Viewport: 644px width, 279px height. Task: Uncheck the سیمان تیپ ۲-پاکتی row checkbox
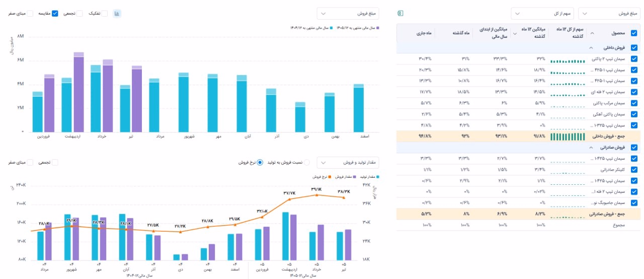tap(634, 59)
